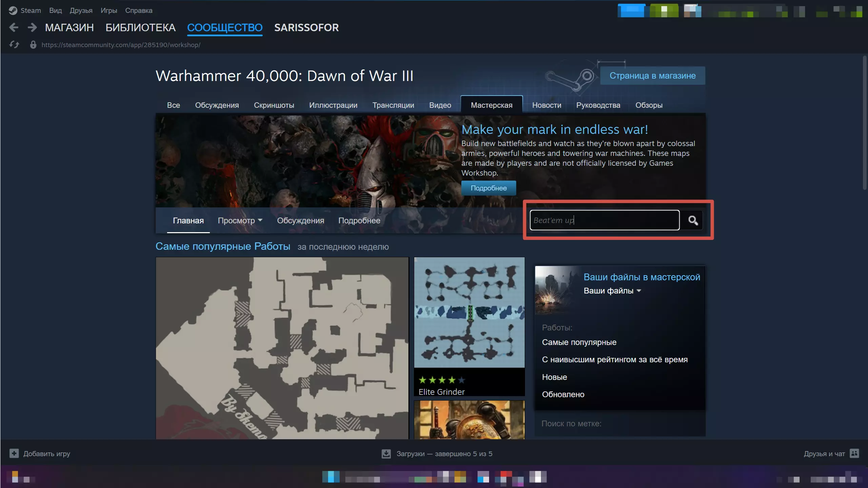Click the lock icon beside the URL

point(33,45)
